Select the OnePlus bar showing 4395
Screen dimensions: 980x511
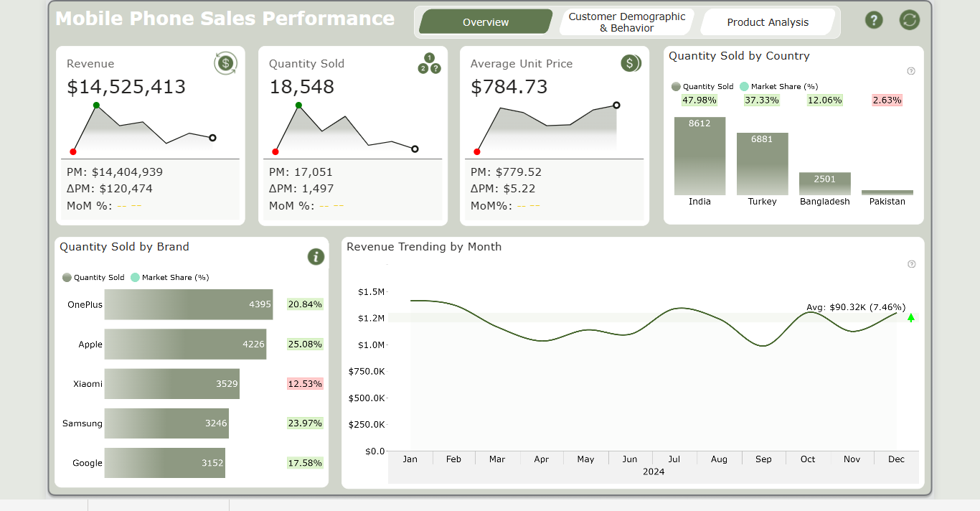click(x=189, y=304)
